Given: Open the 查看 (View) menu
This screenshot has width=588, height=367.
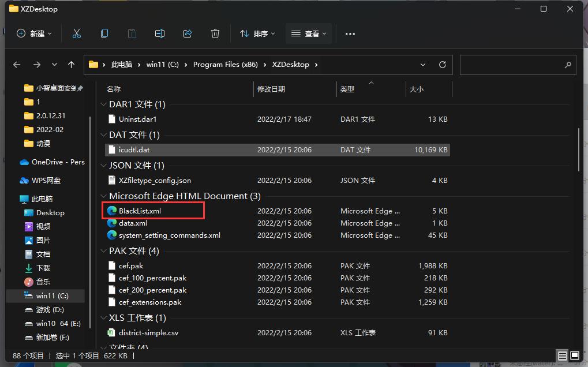Looking at the screenshot, I should (x=309, y=33).
